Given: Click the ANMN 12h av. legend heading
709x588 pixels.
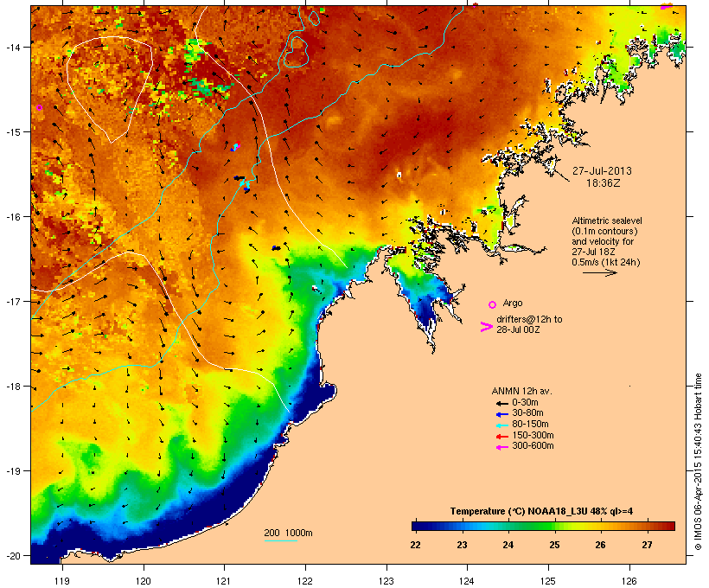Looking at the screenshot, I should [521, 391].
